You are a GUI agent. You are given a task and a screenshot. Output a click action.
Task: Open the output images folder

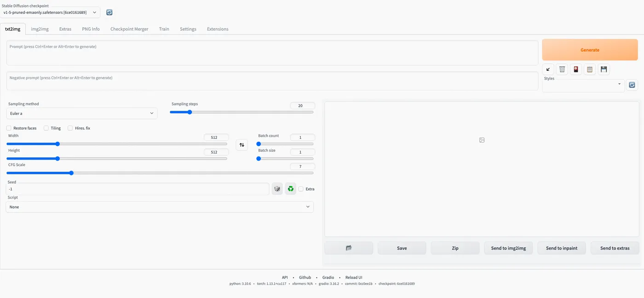coord(349,248)
